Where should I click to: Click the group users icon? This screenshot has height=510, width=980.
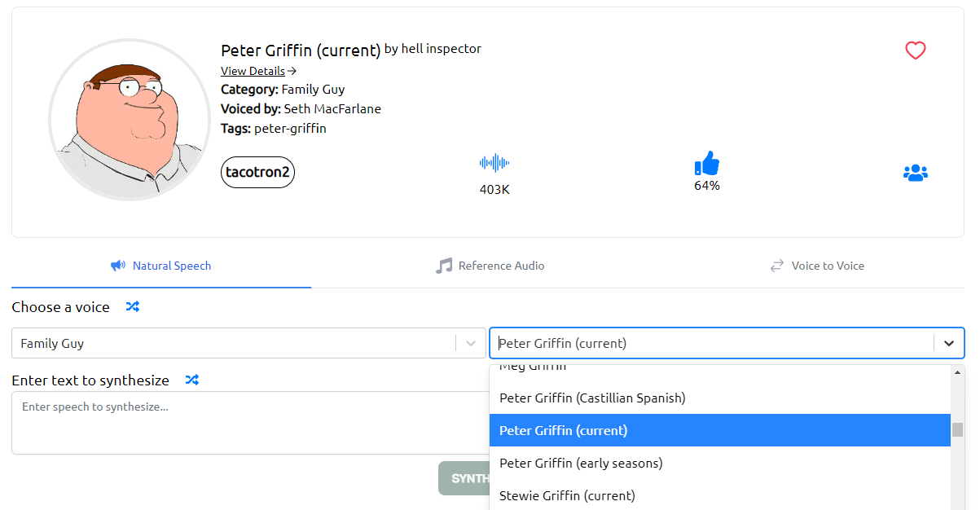tap(916, 173)
